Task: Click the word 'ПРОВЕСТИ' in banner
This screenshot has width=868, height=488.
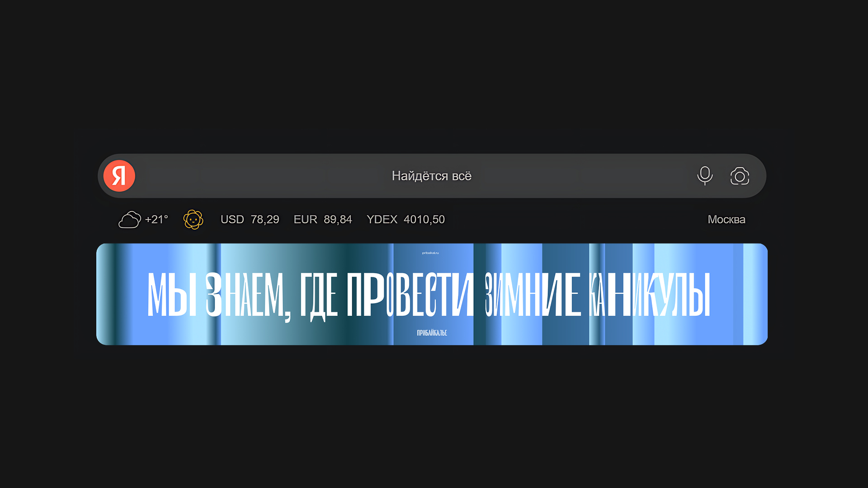Action: [410, 295]
